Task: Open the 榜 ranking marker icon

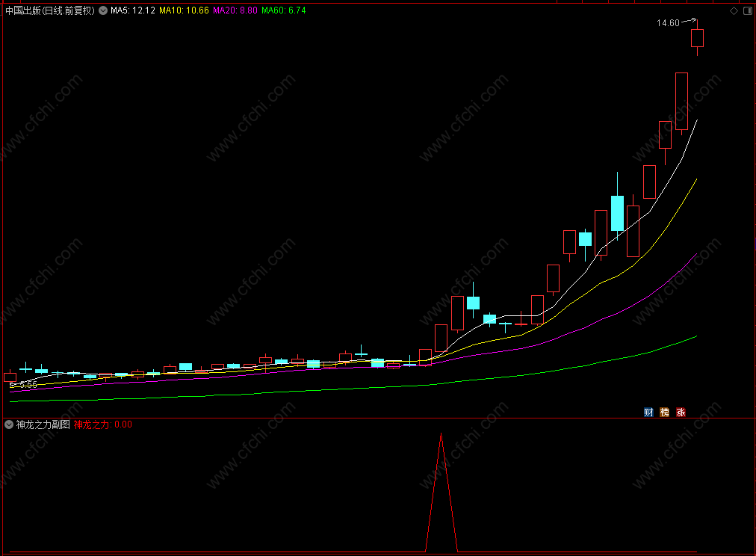Action: click(x=664, y=413)
